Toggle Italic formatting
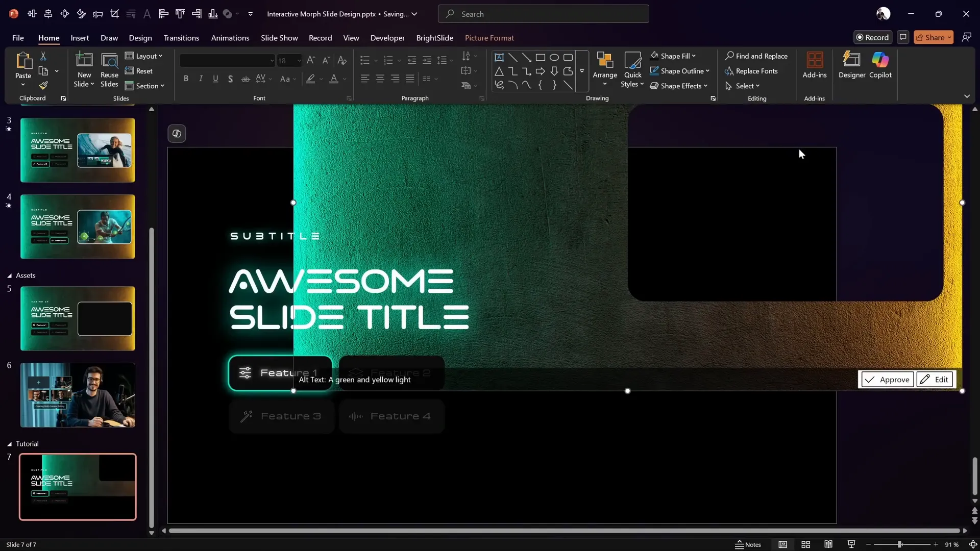The image size is (980, 551). 201,79
